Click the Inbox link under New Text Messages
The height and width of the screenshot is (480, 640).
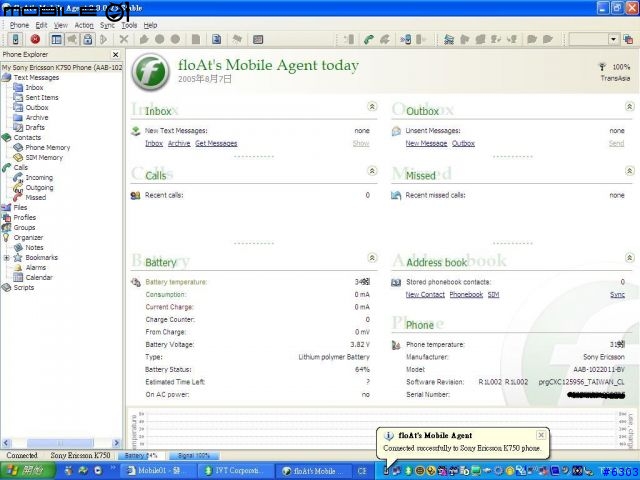point(154,143)
